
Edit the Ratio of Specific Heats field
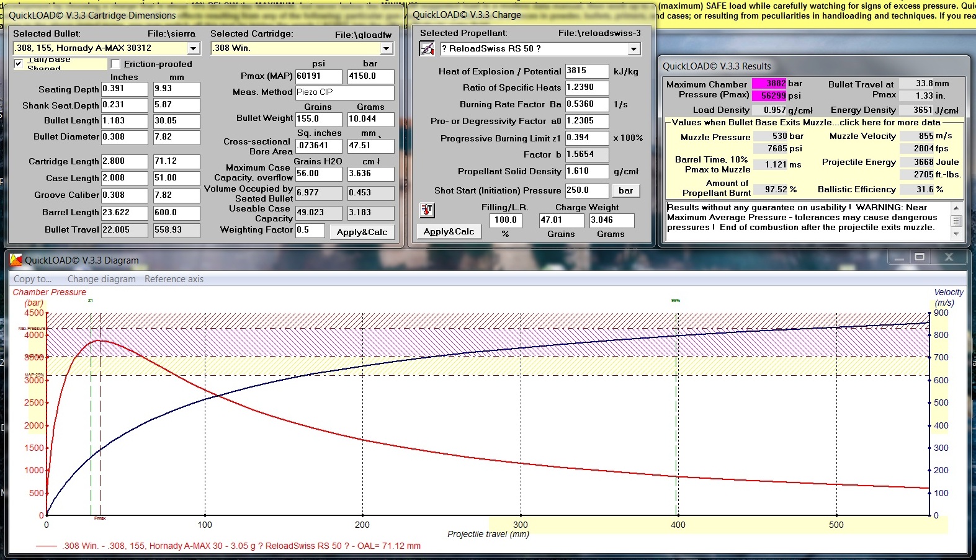coord(587,87)
